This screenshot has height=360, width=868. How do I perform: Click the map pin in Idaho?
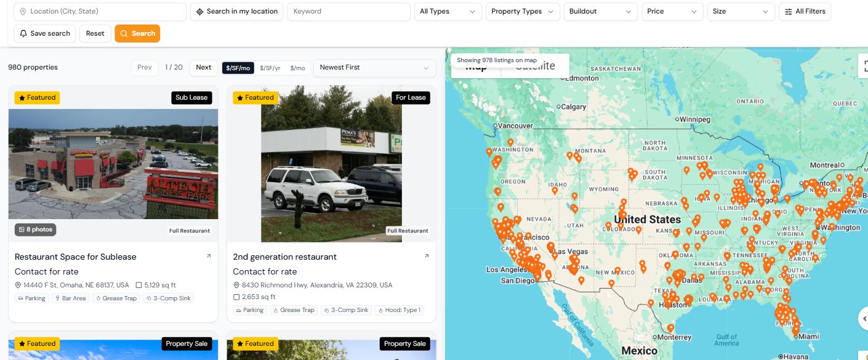(555, 191)
